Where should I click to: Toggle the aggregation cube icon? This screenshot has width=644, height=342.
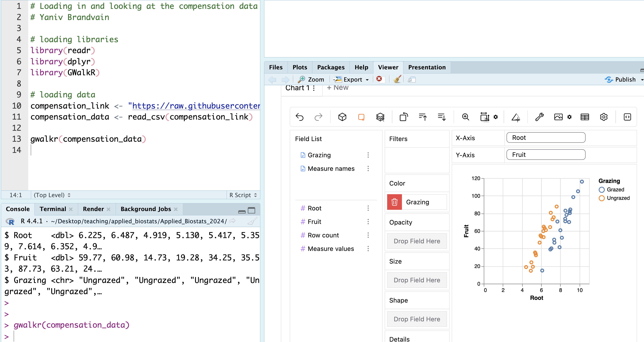click(x=342, y=117)
